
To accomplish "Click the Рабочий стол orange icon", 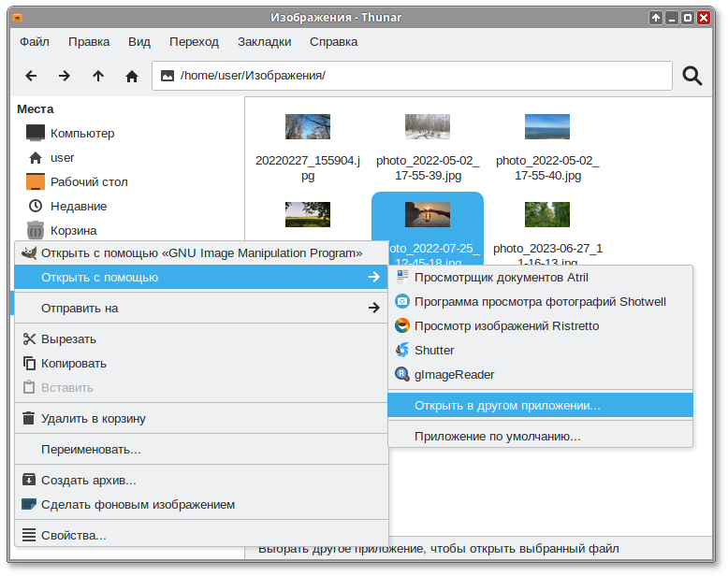I will pos(36,181).
